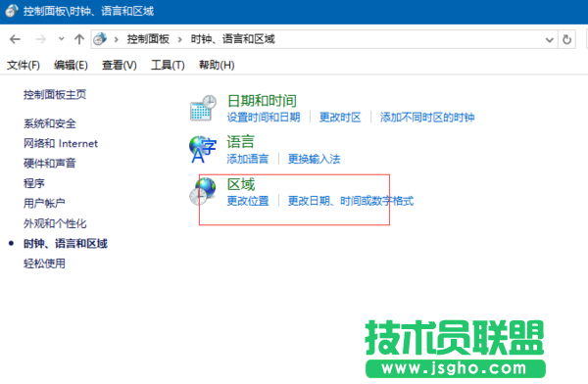Click the Region globe-and-clock icon

tap(203, 191)
